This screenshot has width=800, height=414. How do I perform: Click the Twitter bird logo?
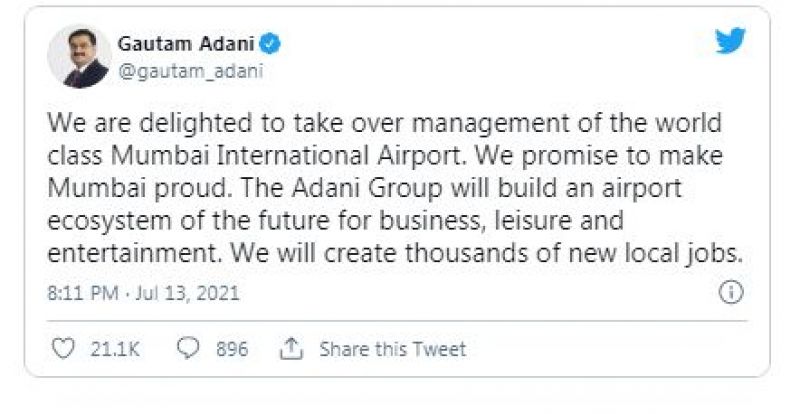[x=731, y=41]
